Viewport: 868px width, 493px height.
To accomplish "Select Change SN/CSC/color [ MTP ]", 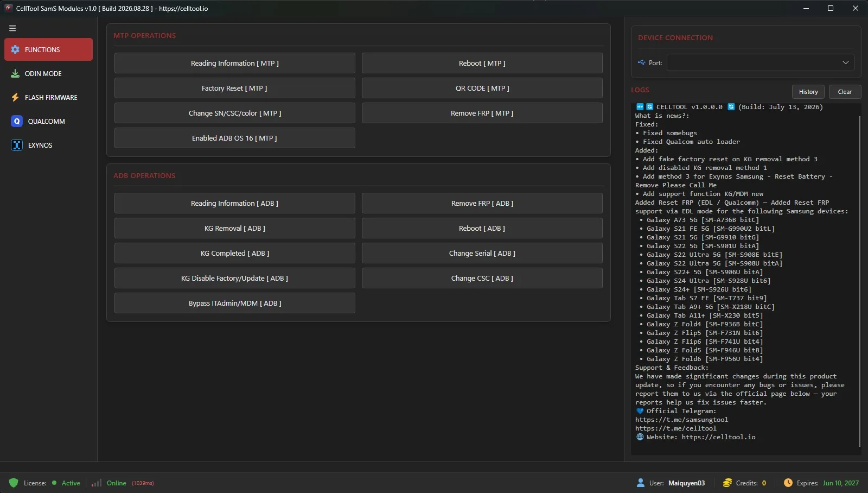I will coord(234,113).
